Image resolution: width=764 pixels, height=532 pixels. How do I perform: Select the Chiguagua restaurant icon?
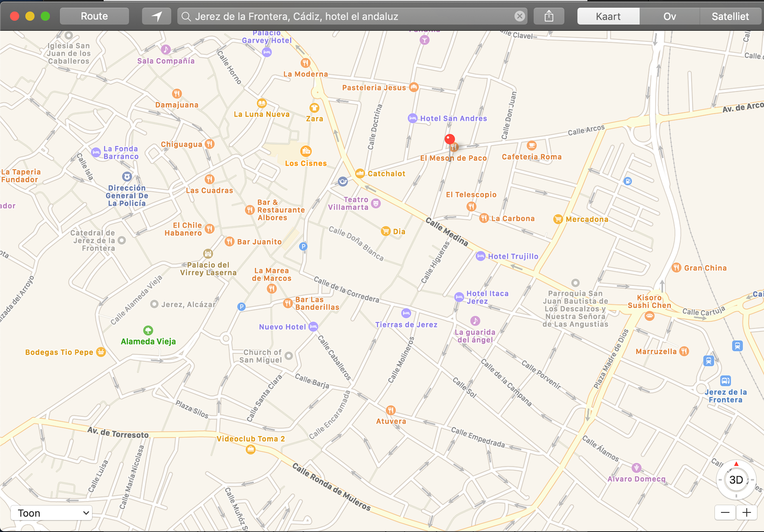click(210, 144)
